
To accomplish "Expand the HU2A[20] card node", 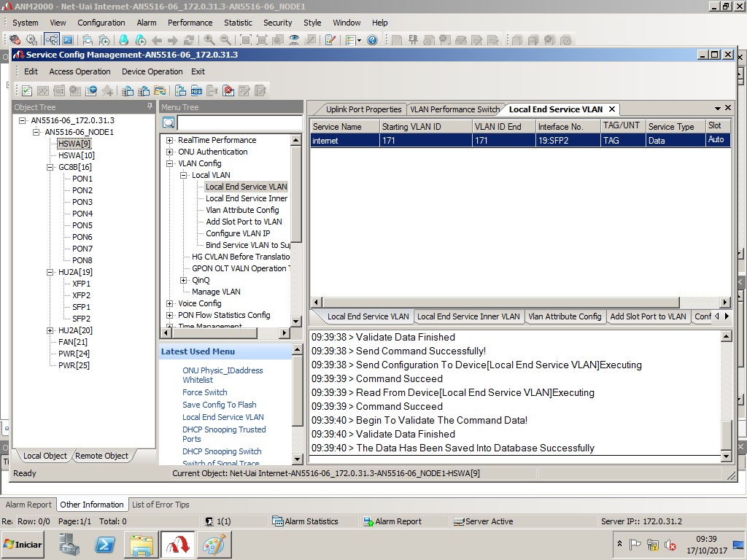I will 50,330.
